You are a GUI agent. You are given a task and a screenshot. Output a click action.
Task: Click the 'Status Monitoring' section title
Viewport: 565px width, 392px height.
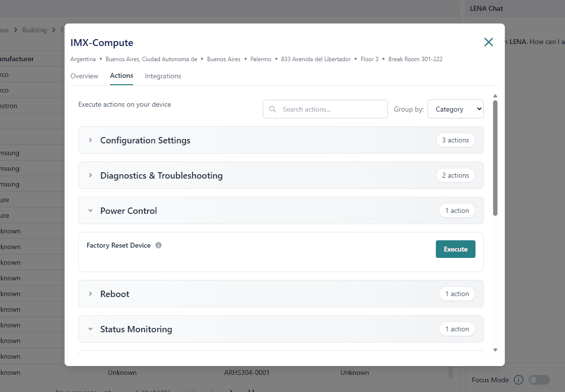point(136,329)
